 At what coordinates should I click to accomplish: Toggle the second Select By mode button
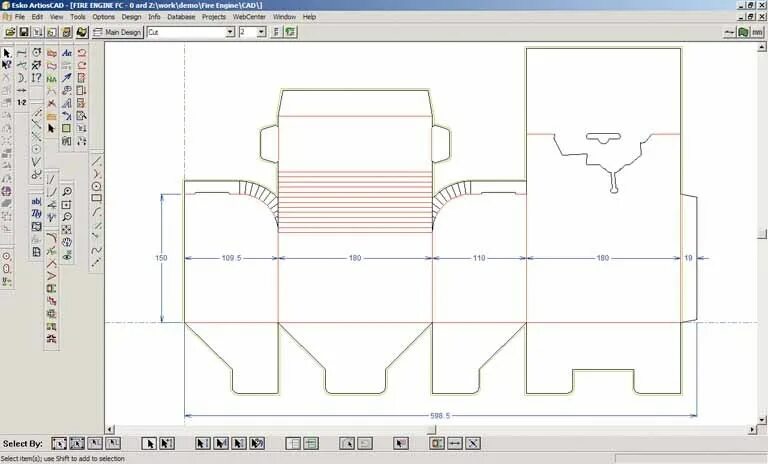[77, 443]
